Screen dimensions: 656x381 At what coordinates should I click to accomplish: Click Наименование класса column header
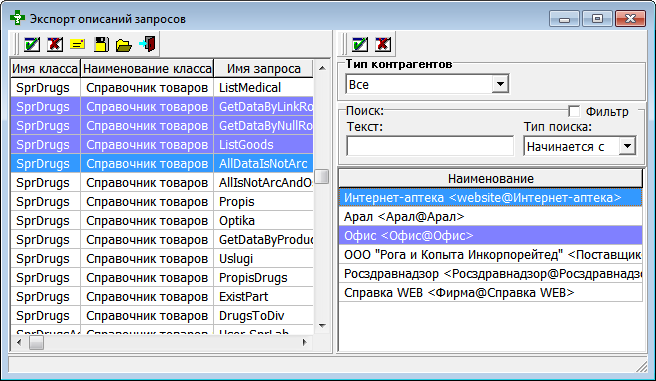pos(147,69)
